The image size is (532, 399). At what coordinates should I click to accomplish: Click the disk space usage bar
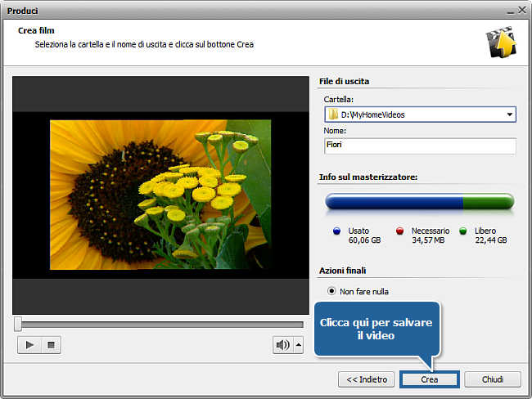point(419,201)
